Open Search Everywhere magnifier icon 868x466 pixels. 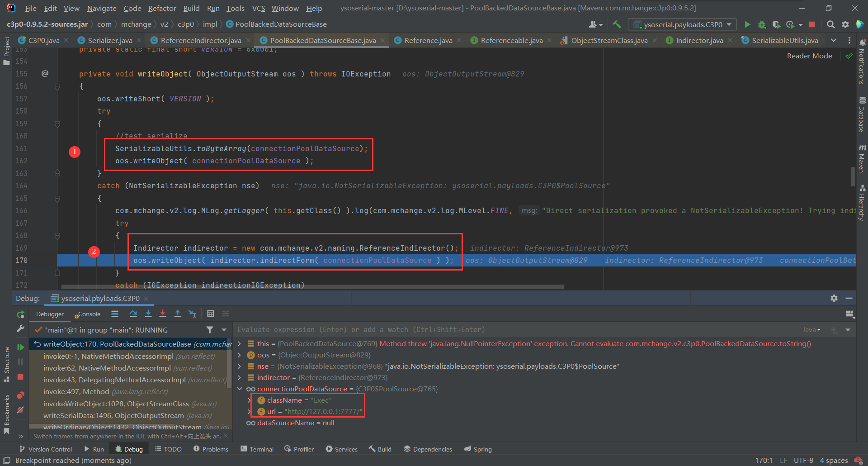pyautogui.click(x=830, y=24)
